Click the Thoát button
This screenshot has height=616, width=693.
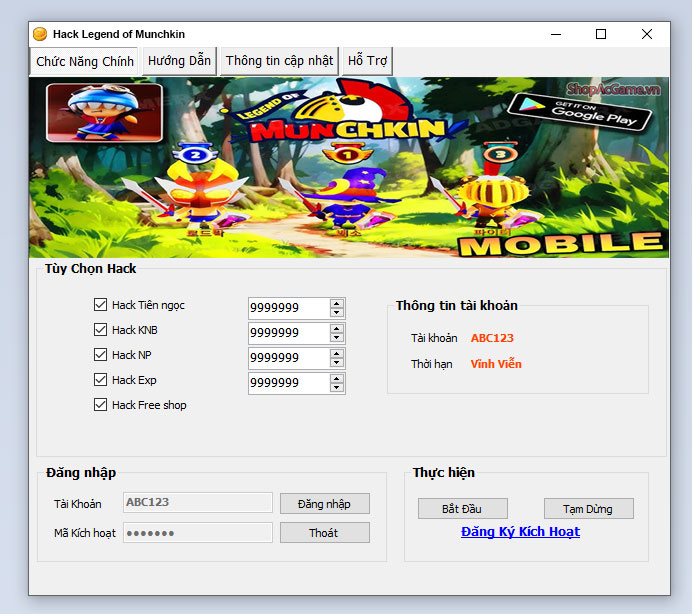(325, 533)
